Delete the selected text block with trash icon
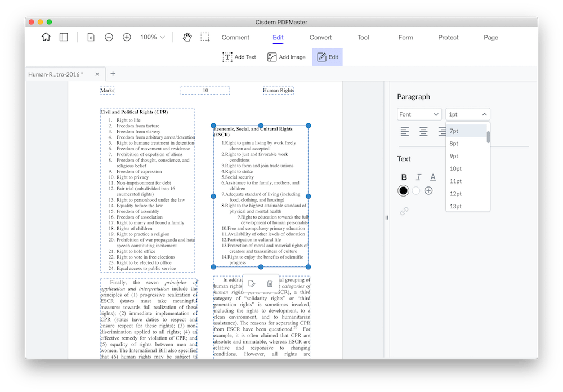The image size is (563, 392). [x=270, y=283]
